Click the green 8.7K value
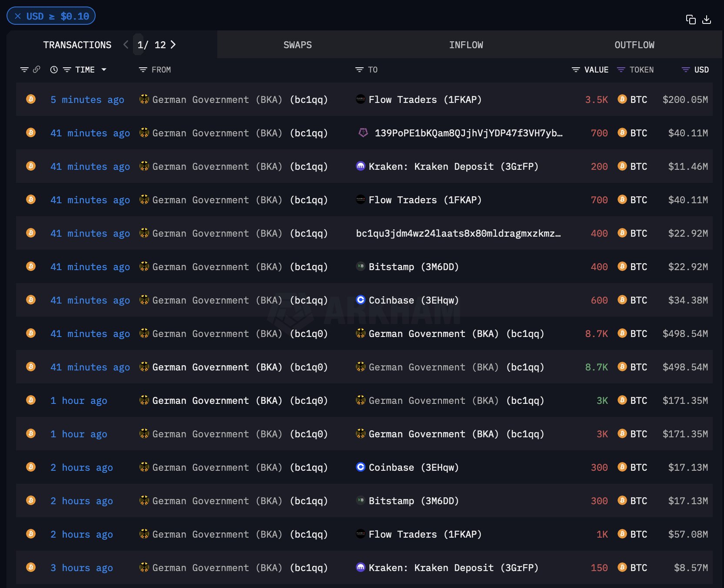Viewport: 724px width, 588px height. click(596, 367)
